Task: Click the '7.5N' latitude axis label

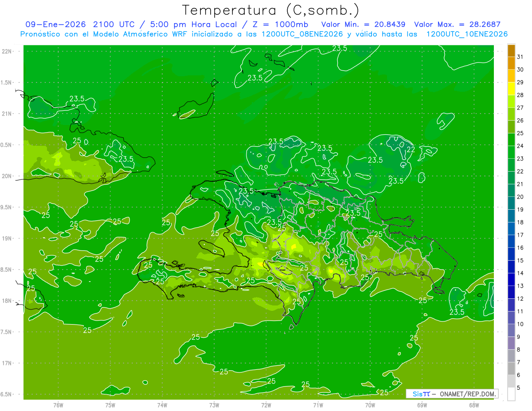Action: 7,332
